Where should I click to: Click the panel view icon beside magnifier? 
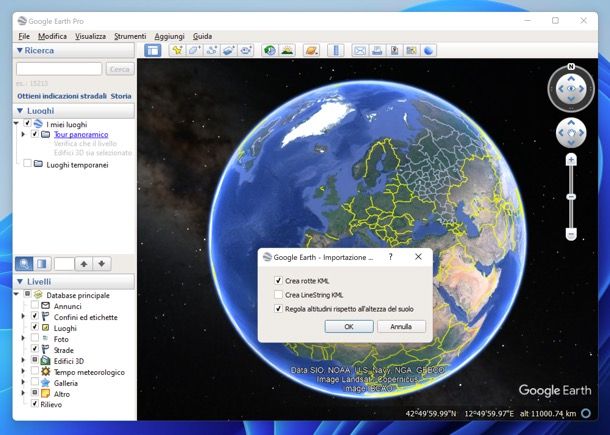pyautogui.click(x=42, y=264)
